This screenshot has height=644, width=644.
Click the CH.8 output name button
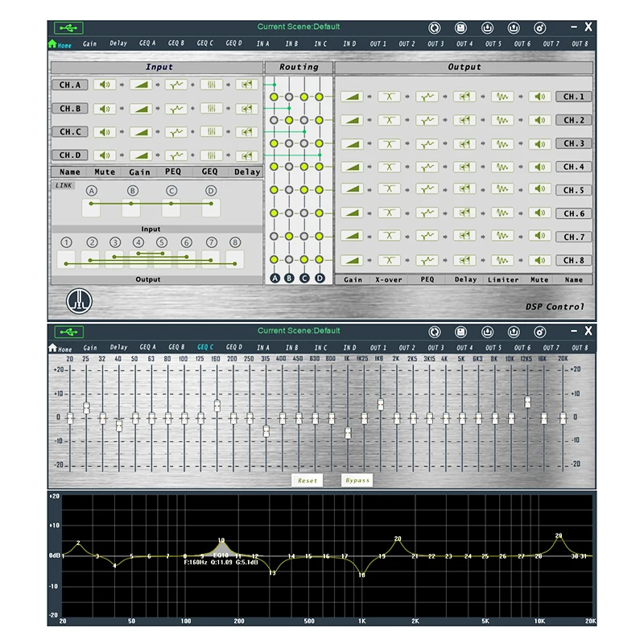coord(573,260)
